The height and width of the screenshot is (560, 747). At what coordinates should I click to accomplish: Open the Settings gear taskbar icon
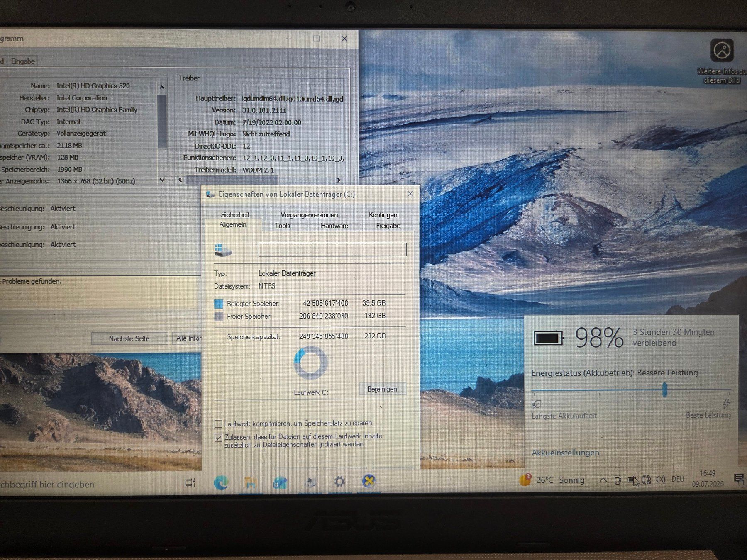[339, 482]
